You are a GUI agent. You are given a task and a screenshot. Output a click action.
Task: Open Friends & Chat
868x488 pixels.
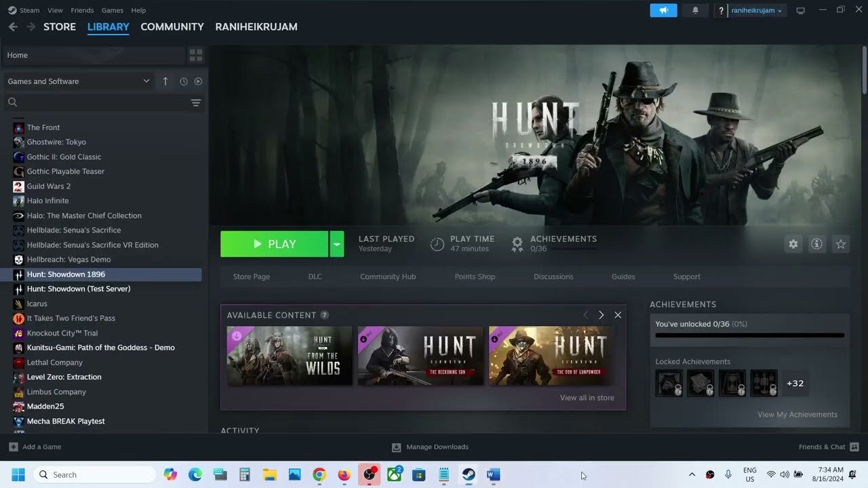[x=829, y=447]
